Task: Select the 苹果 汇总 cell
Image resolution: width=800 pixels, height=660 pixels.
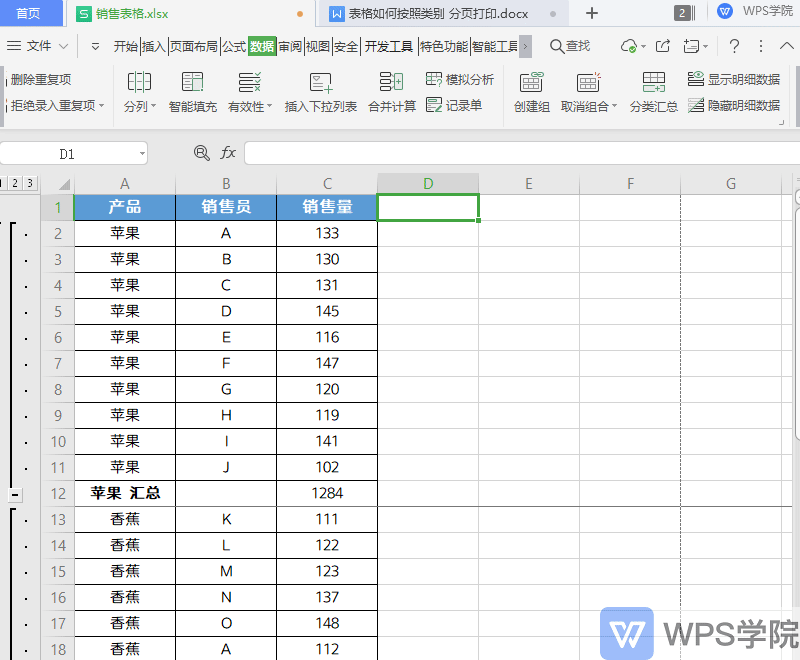Action: (x=125, y=493)
